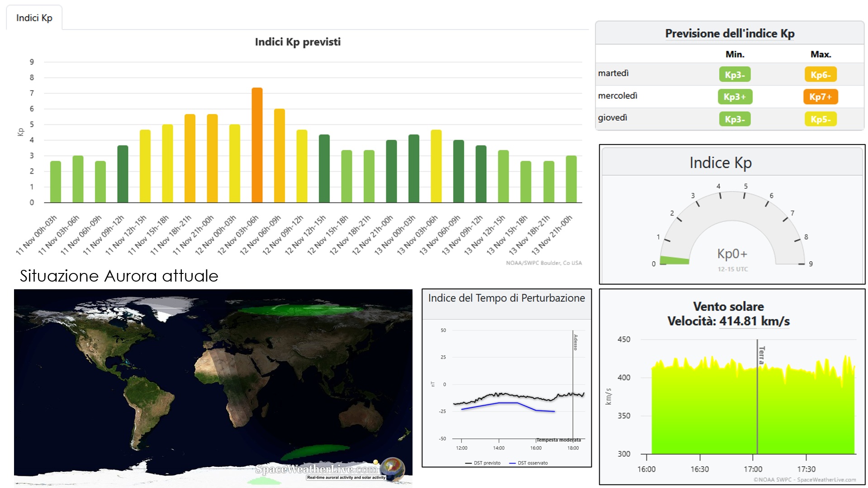Click the Kp6- badge for martedì
This screenshot has width=868, height=488.
pos(820,75)
